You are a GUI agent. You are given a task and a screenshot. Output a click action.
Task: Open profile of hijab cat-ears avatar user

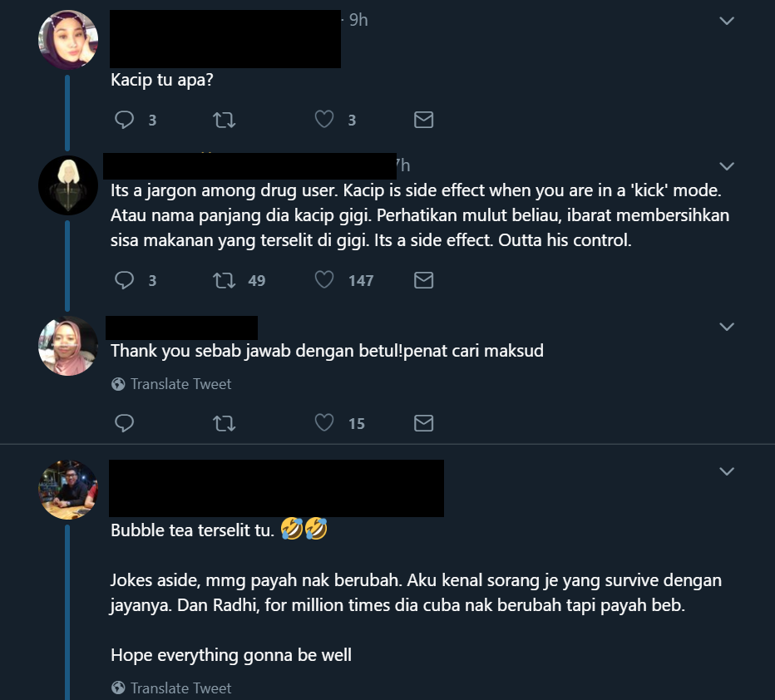[68, 40]
